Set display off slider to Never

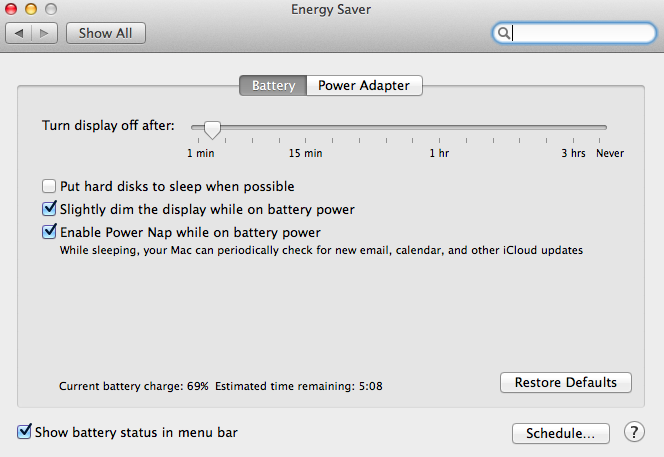point(606,128)
